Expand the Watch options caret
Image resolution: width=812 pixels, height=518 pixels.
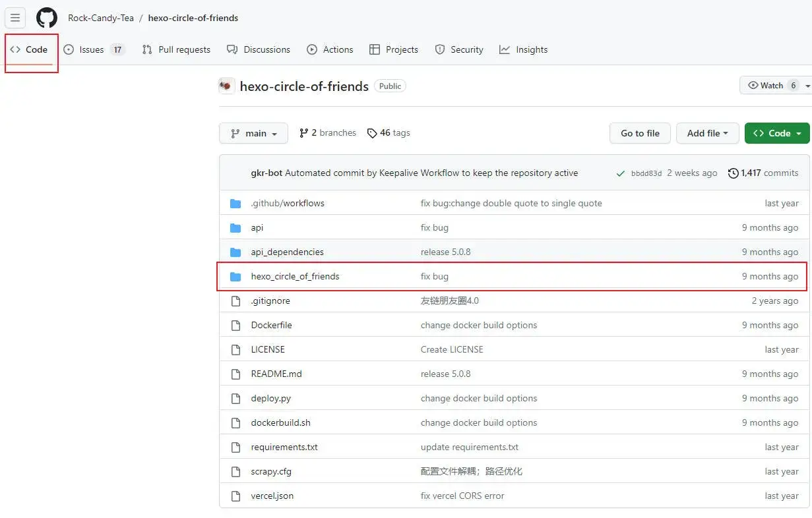tap(807, 86)
